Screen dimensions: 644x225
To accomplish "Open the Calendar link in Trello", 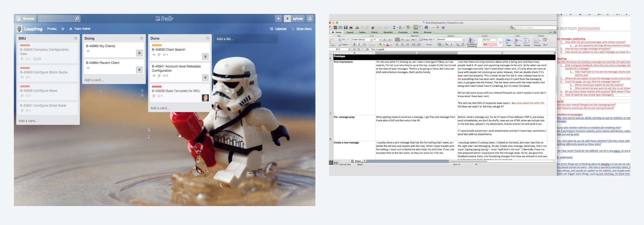I will (x=278, y=29).
